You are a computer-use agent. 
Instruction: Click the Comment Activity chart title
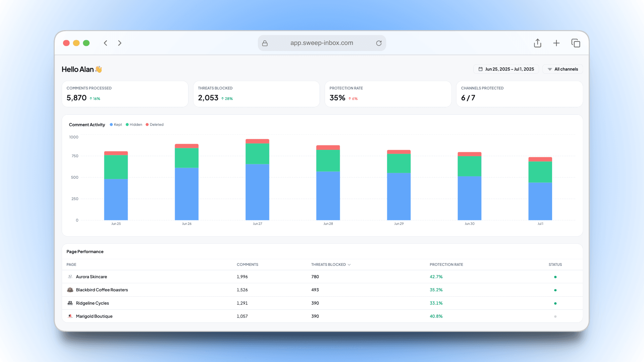87,125
